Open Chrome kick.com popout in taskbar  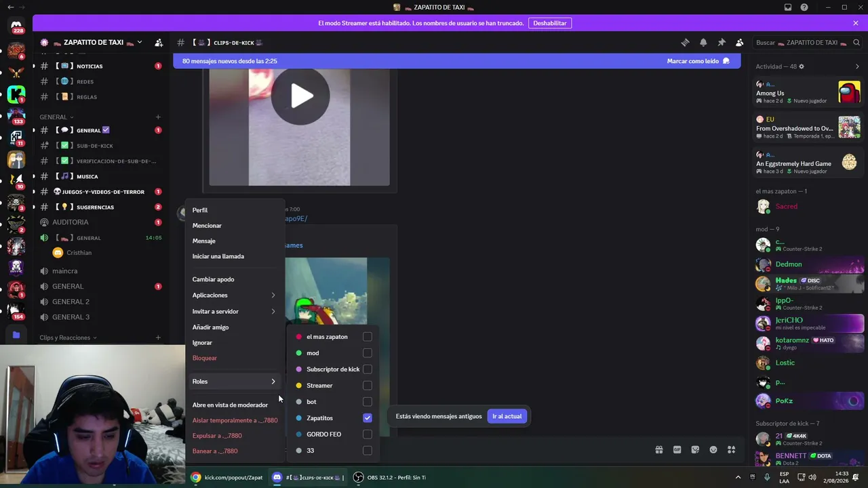coord(227,477)
